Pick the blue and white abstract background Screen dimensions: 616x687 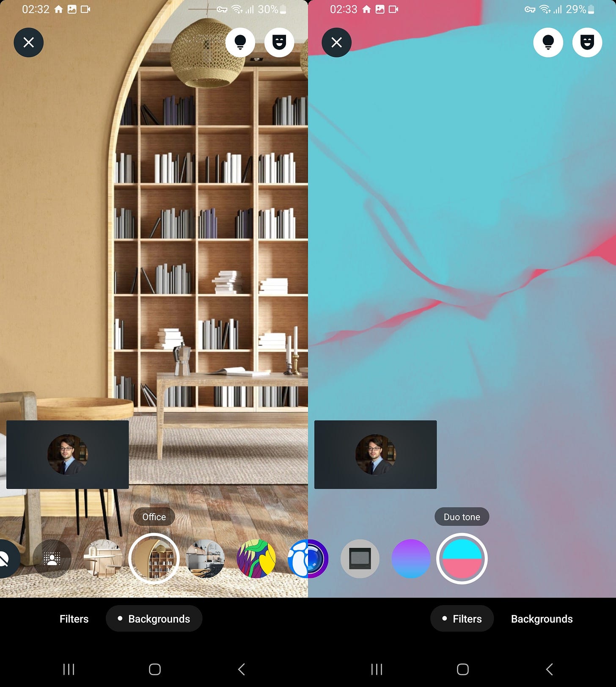coord(298,559)
